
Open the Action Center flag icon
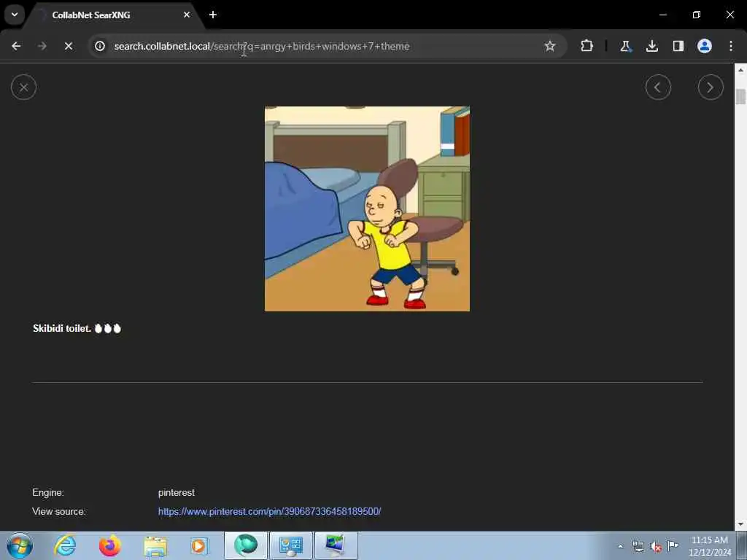tap(673, 545)
